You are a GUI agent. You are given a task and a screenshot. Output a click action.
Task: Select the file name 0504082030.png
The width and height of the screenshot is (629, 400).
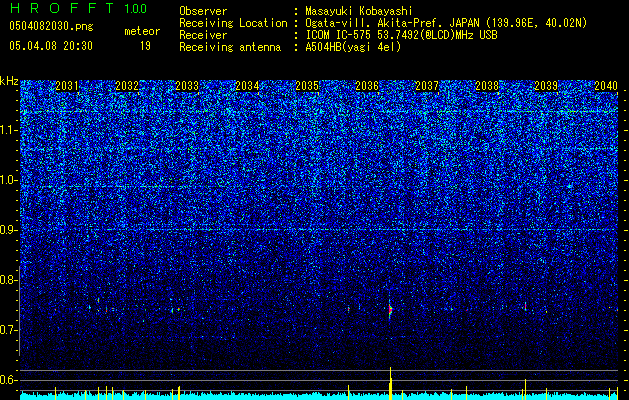click(x=51, y=26)
